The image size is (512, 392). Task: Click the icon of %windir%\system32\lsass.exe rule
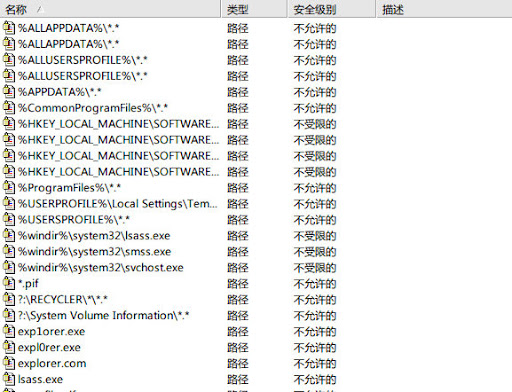coord(9,235)
